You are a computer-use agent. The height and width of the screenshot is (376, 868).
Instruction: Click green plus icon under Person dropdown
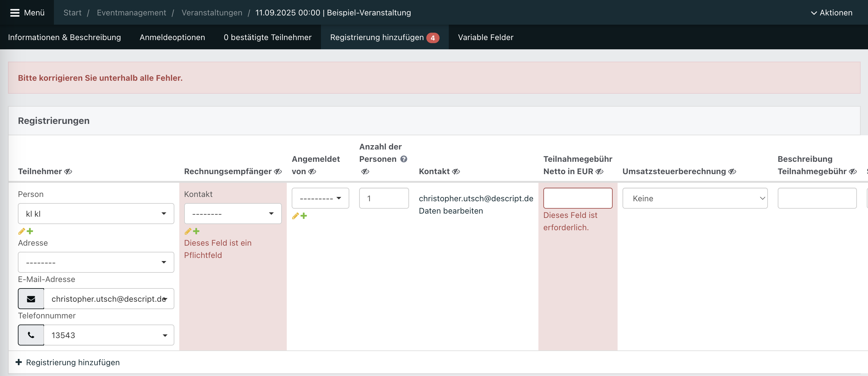[x=30, y=231]
